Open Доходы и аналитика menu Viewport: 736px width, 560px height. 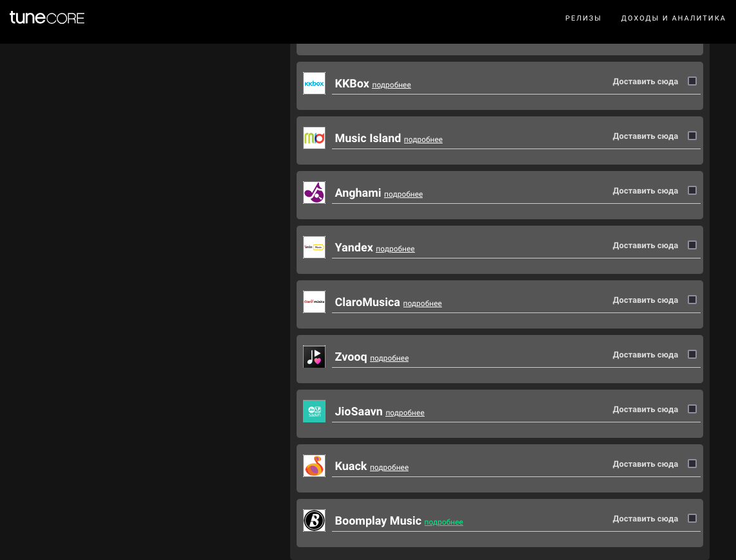coord(673,18)
